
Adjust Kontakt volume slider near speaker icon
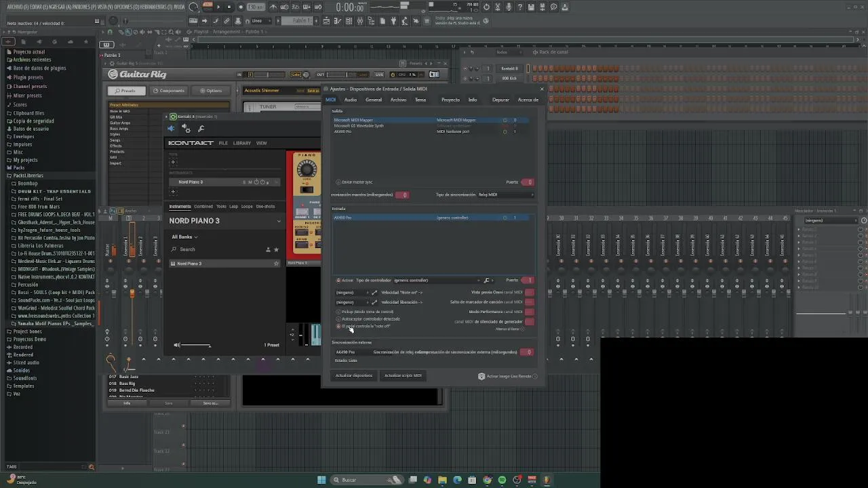coord(197,346)
